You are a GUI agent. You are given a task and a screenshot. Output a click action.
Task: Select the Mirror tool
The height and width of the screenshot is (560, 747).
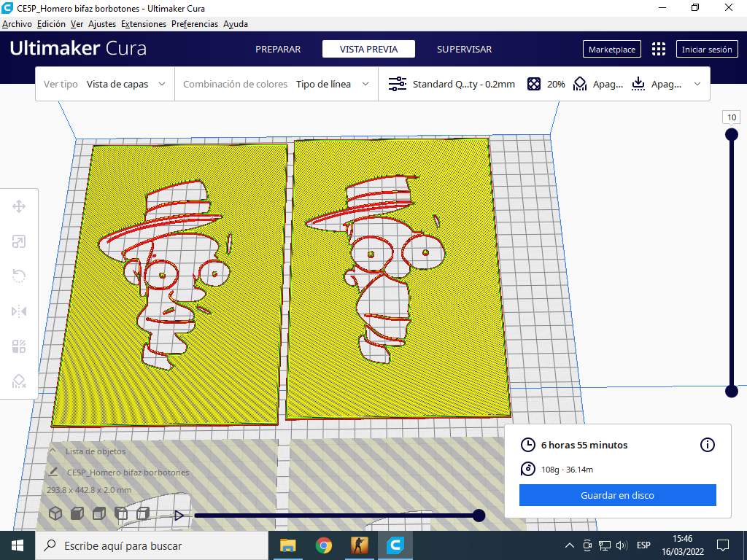pos(19,311)
